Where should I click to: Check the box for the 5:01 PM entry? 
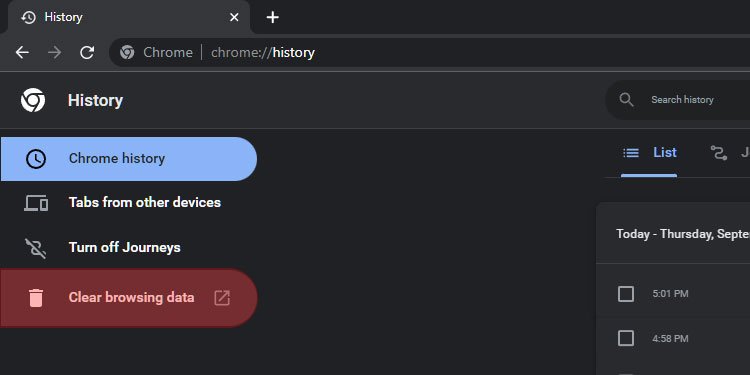click(626, 294)
